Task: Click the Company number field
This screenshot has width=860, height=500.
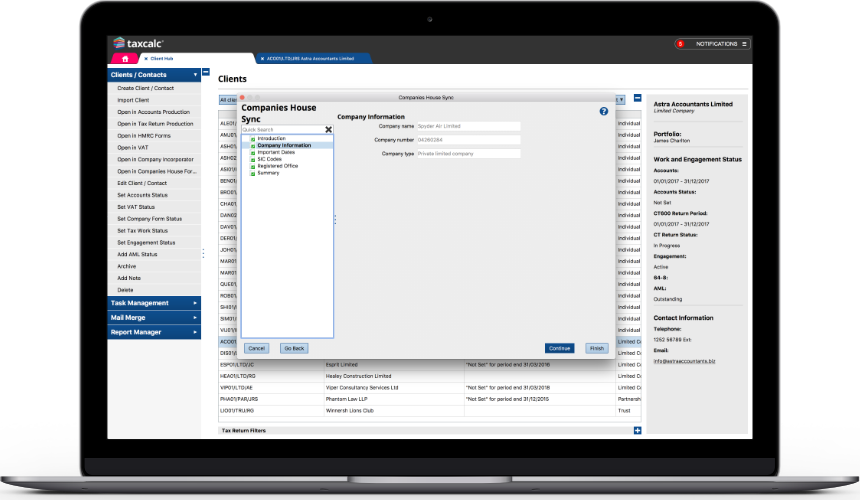Action: [x=468, y=140]
